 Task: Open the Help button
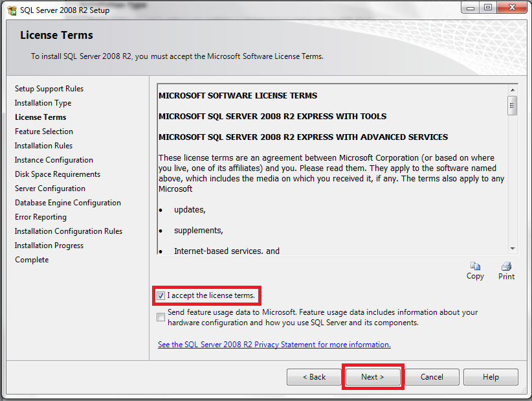click(x=491, y=377)
